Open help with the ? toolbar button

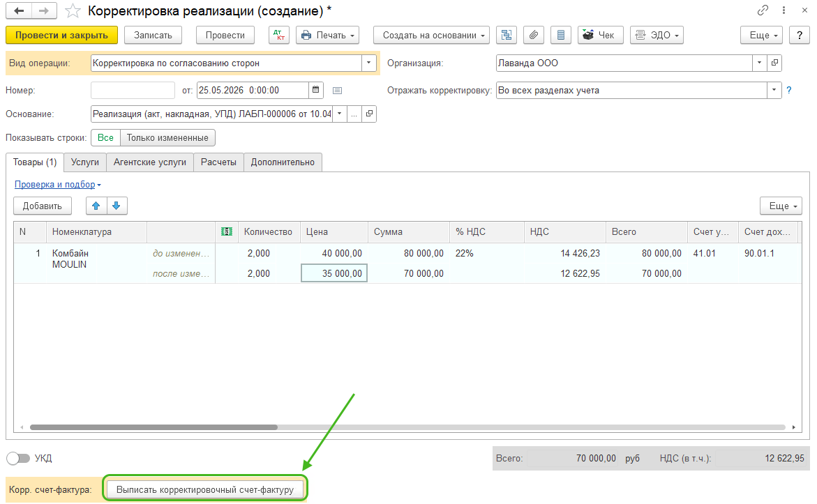click(800, 35)
